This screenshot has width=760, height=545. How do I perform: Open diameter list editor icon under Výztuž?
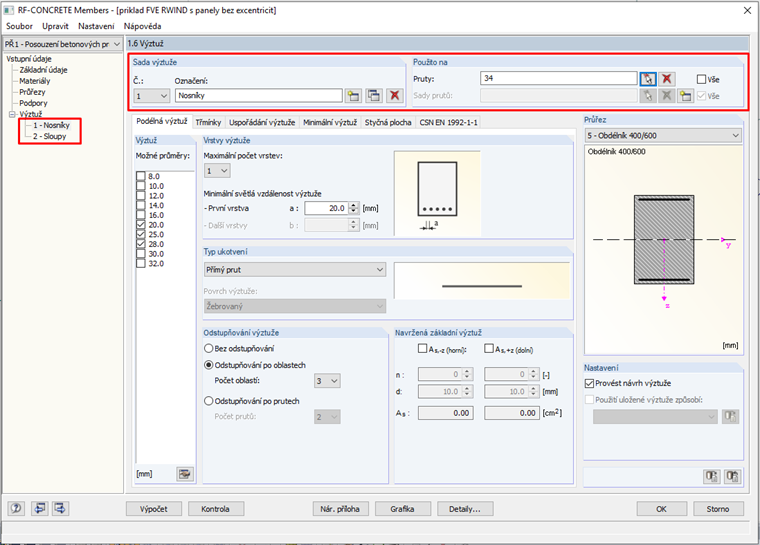[x=185, y=474]
